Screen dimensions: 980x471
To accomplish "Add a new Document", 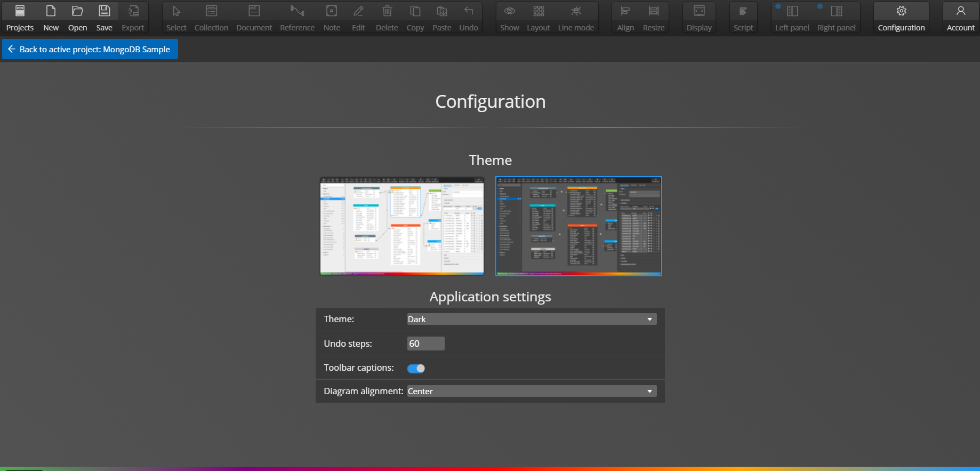I will pyautogui.click(x=254, y=18).
